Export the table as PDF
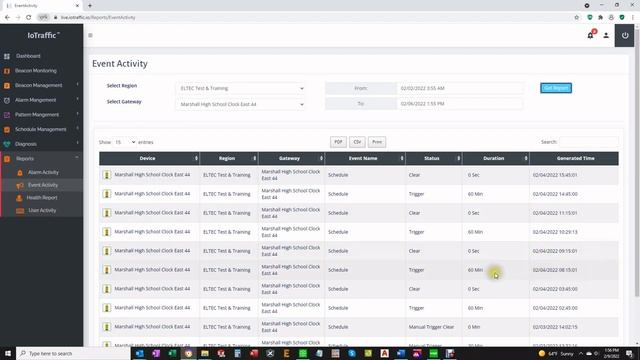This screenshot has height=360, width=640. [338, 142]
